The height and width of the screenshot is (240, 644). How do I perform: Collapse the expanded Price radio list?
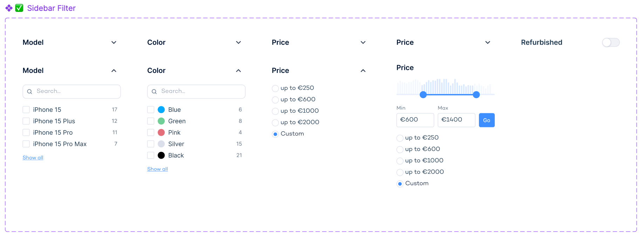[x=363, y=71]
